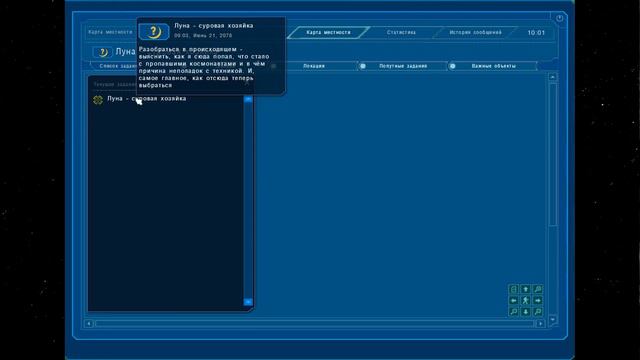The height and width of the screenshot is (360, 640).
Task: Pan the map down with arrow button
Action: point(526,312)
